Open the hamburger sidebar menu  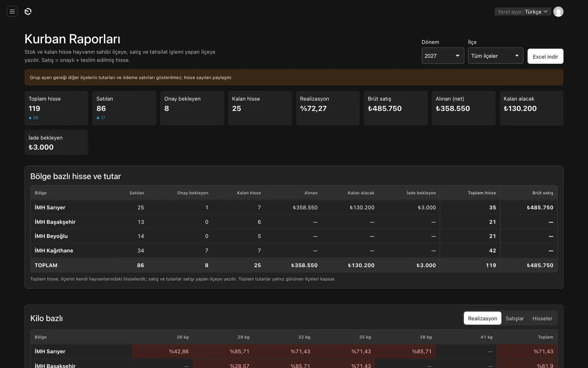[12, 11]
